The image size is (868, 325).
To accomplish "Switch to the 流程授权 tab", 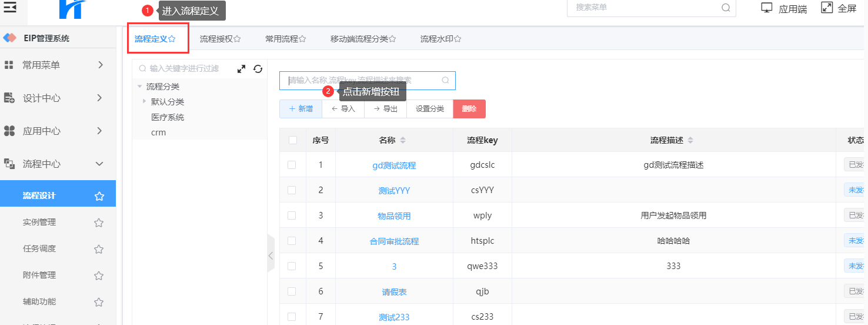I will (220, 39).
